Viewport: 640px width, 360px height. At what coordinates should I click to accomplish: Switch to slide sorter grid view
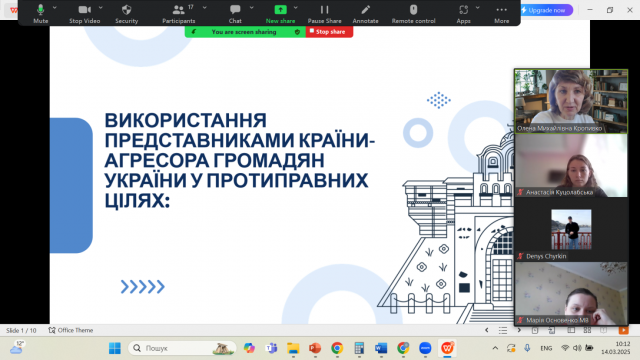click(x=587, y=330)
